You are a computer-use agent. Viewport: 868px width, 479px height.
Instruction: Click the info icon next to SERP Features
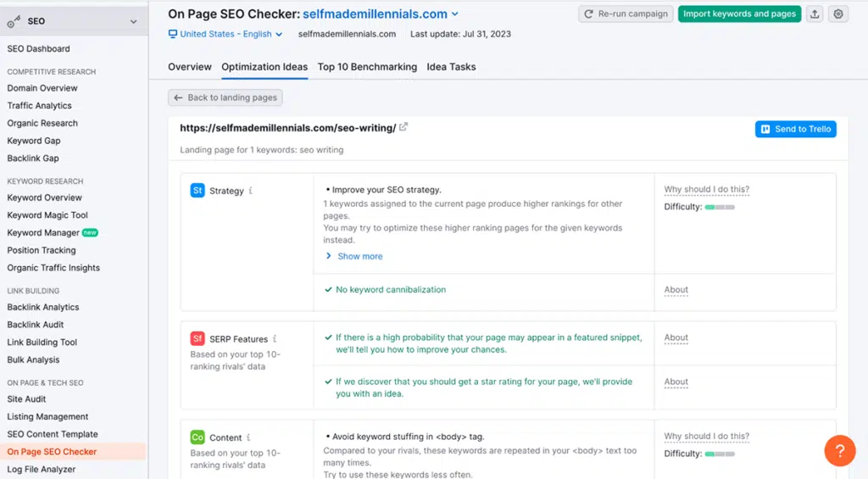[x=275, y=338]
